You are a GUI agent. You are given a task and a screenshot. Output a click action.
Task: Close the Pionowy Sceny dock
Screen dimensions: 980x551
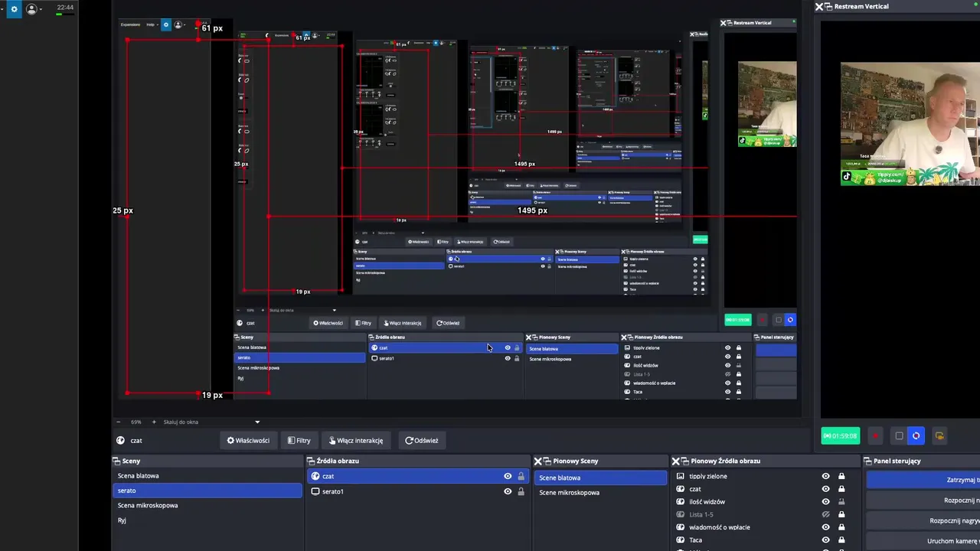537,461
